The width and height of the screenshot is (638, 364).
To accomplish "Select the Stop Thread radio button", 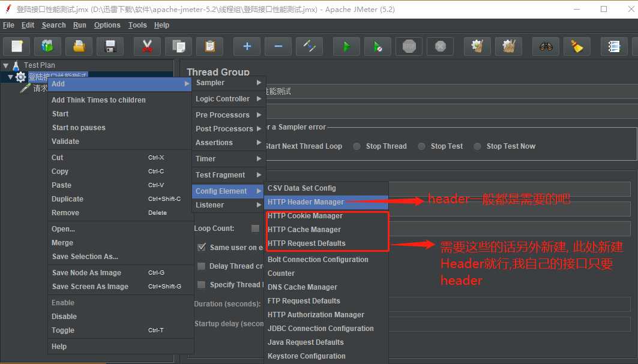I will click(357, 146).
